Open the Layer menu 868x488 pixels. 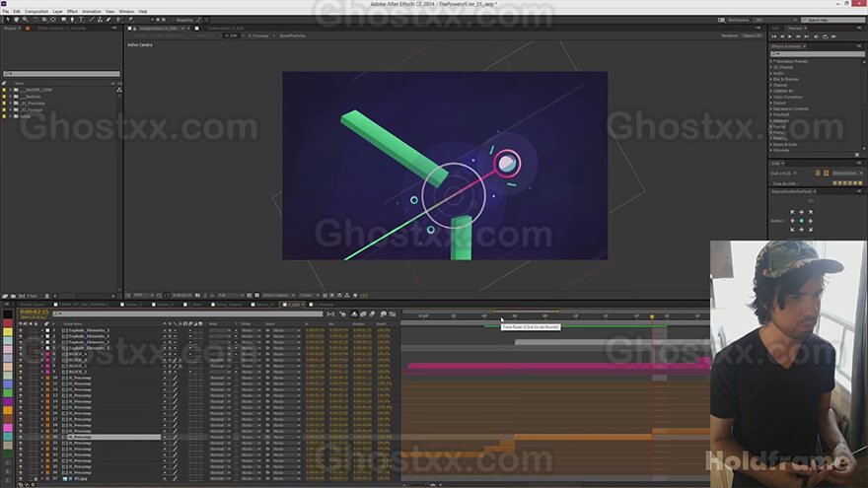57,11
